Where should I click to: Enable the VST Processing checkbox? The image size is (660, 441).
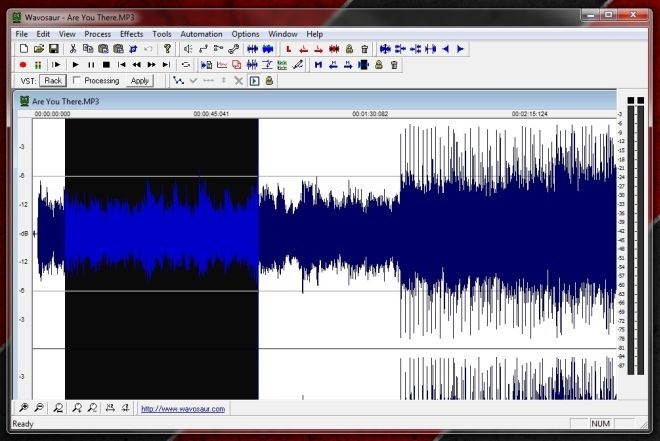(77, 80)
